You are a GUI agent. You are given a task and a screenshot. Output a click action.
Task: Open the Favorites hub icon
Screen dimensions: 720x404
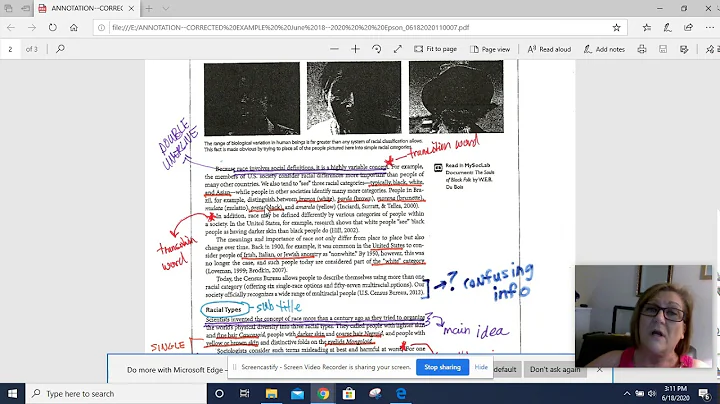(x=647, y=28)
